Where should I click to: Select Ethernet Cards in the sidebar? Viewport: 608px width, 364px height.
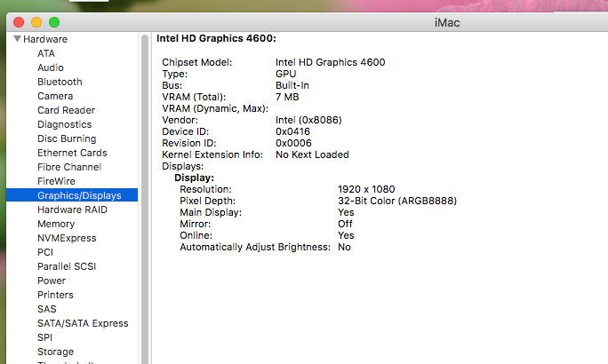[x=72, y=153]
